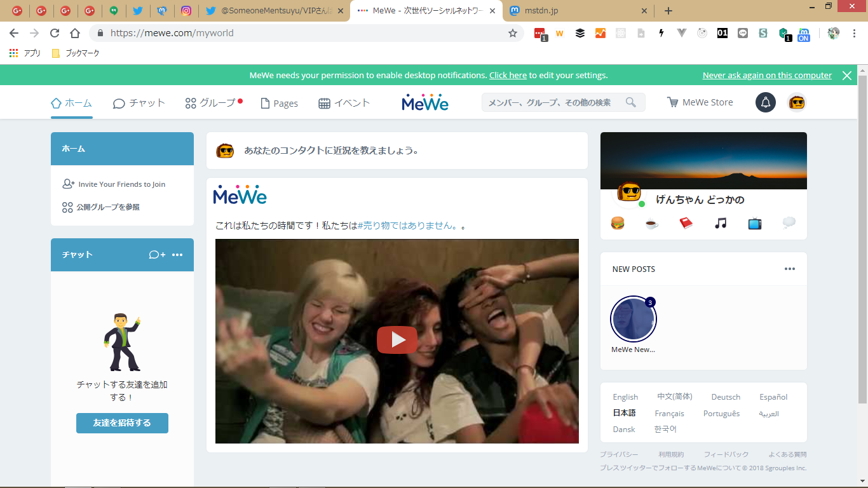
Task: Select the television status icon
Action: (x=755, y=223)
